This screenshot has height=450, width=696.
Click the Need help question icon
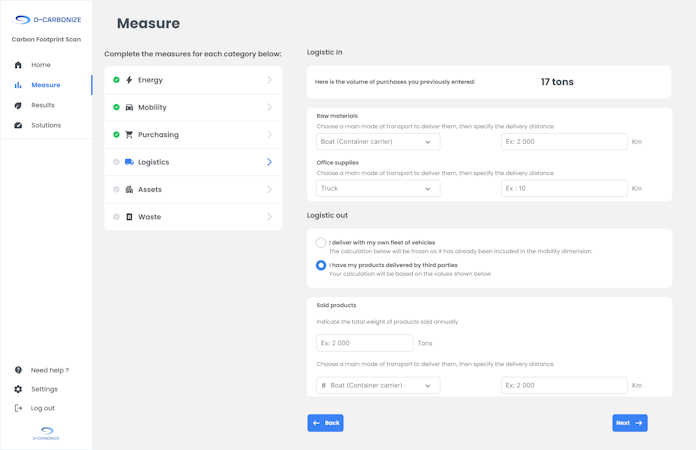coord(18,370)
